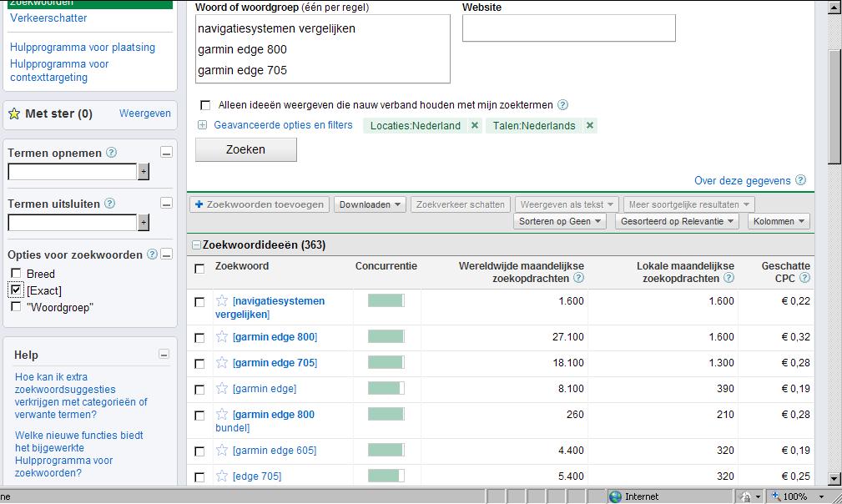The height and width of the screenshot is (504, 842).
Task: Click the zoom magnifier icon in status bar
Action: 776,496
